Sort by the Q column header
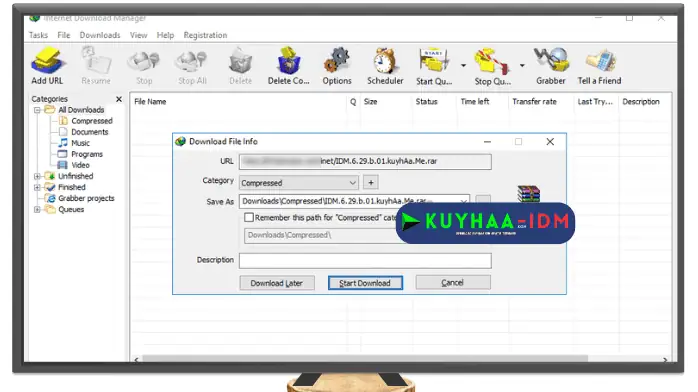This screenshot has width=698, height=392. pyautogui.click(x=353, y=102)
